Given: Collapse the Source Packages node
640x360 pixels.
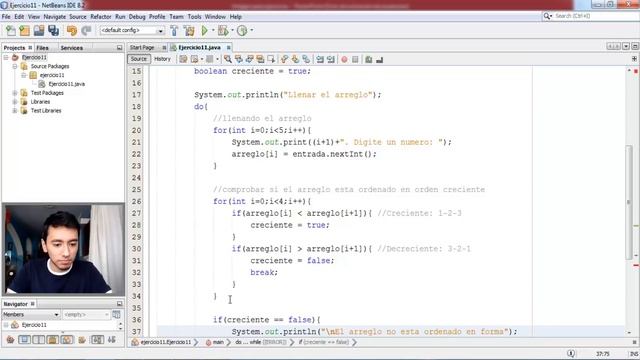Looking at the screenshot, I should tap(15, 67).
